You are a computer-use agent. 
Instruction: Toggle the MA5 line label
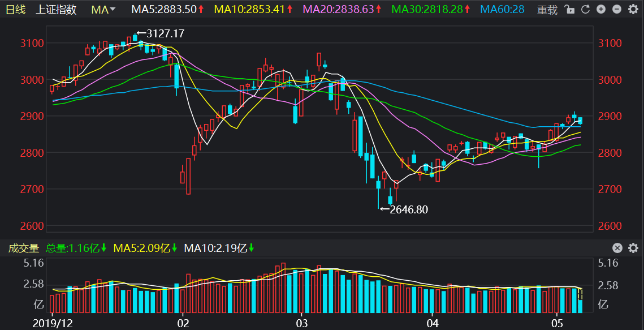pyautogui.click(x=167, y=10)
